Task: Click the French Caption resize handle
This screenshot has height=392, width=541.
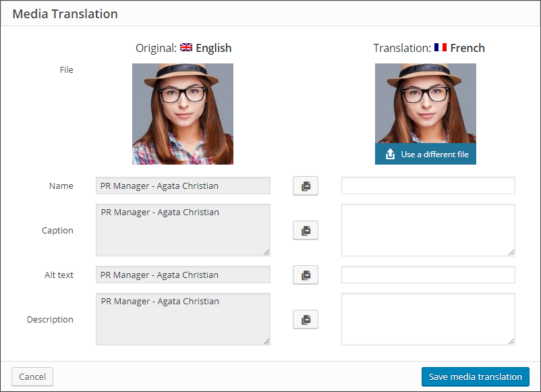Action: [x=511, y=252]
